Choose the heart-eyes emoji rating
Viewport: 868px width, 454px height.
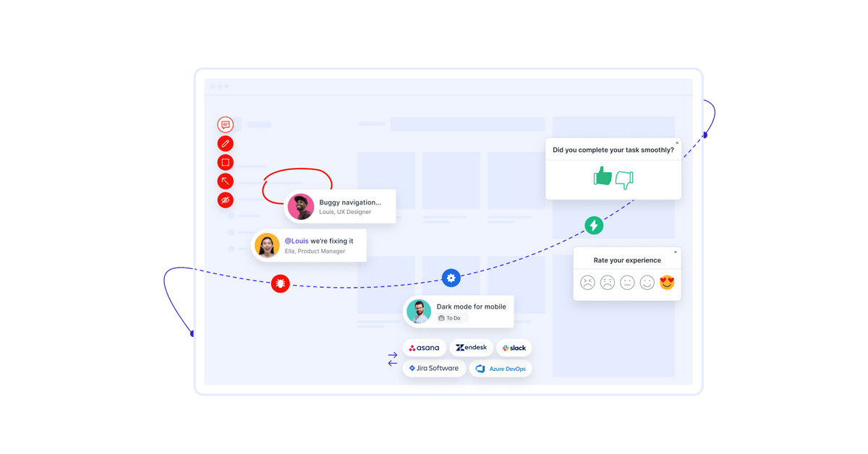[667, 283]
